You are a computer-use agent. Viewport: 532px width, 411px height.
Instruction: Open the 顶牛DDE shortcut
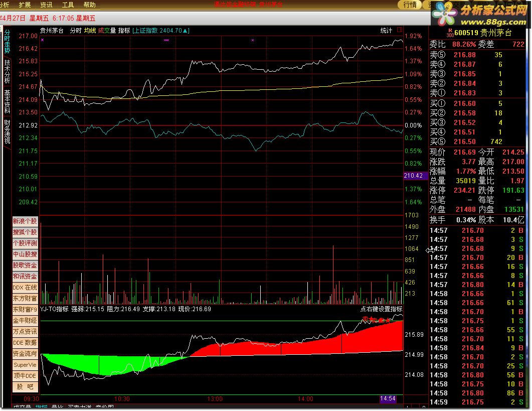25,376
